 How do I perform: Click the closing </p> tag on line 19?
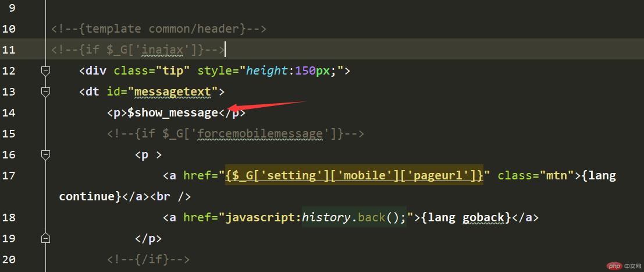click(148, 239)
